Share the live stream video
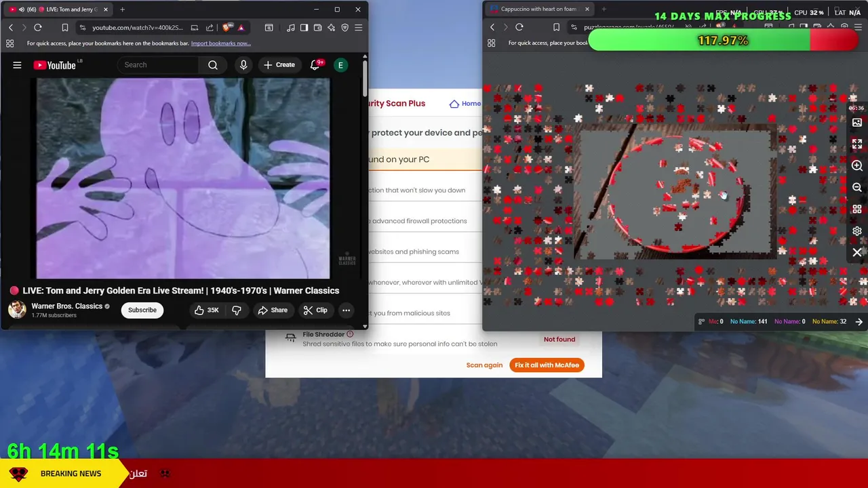 273,310
